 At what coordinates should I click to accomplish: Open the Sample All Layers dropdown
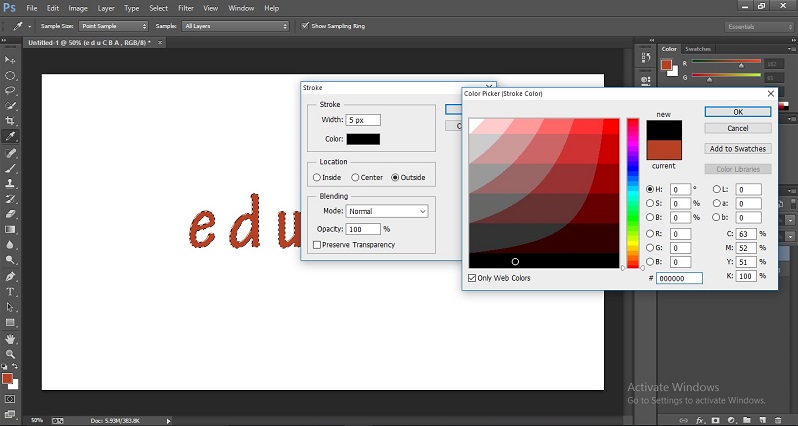coord(235,26)
